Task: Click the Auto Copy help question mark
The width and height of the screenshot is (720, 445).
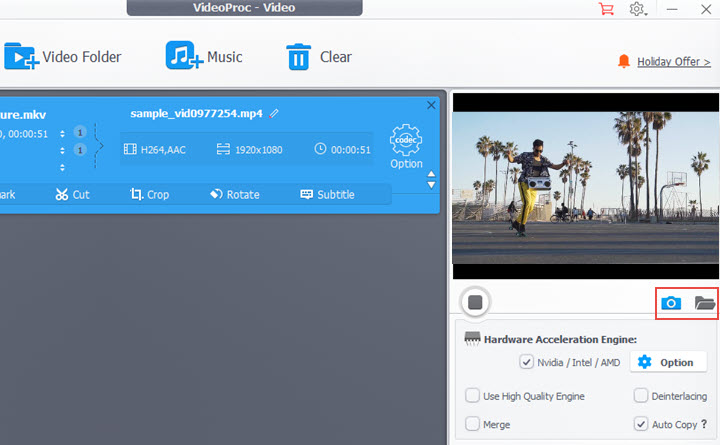Action: tap(704, 424)
